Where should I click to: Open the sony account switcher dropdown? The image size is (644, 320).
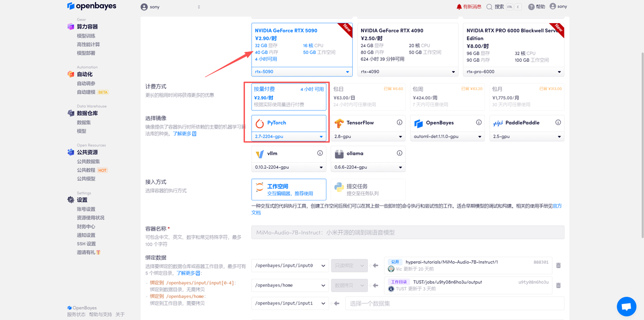[x=171, y=7]
